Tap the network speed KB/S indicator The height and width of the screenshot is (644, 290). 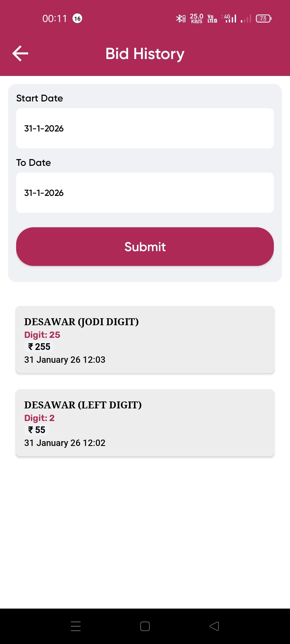(197, 19)
